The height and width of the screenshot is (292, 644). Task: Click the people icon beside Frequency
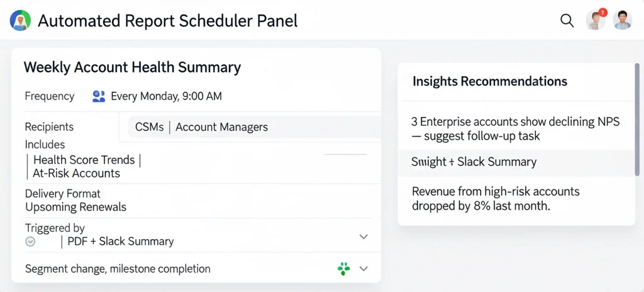99,96
